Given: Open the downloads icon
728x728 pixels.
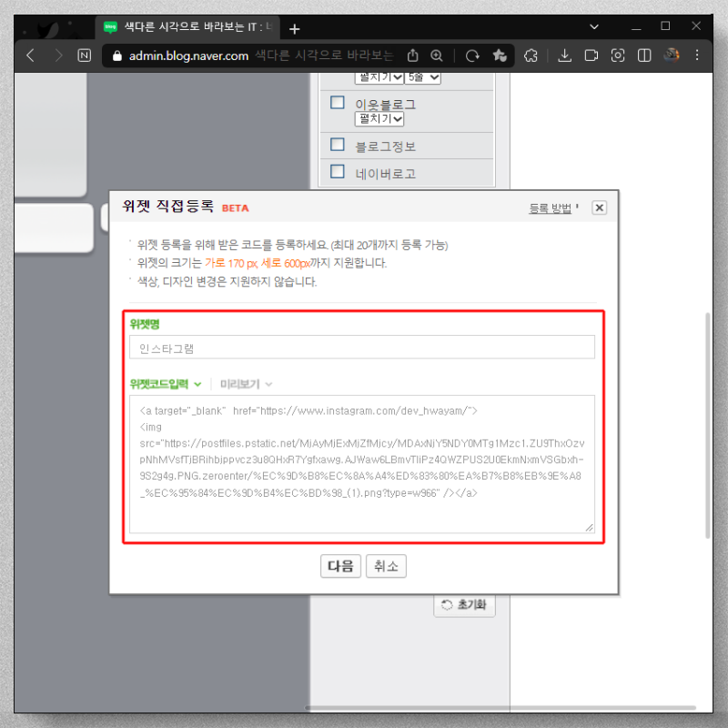Looking at the screenshot, I should coord(564,56).
